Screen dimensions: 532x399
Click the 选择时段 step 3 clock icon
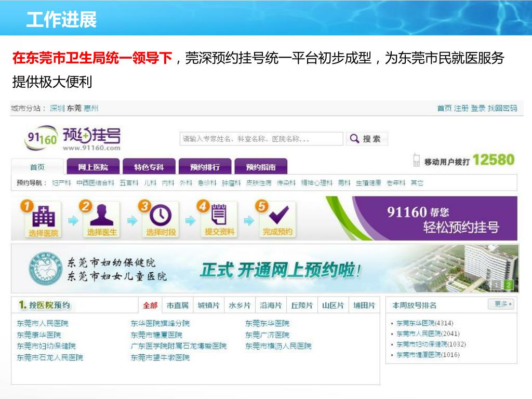161,216
